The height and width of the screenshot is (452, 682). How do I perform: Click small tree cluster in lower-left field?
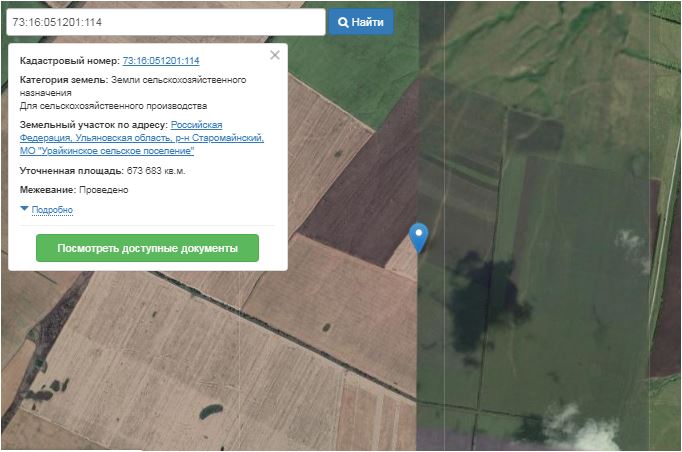pyautogui.click(x=210, y=411)
